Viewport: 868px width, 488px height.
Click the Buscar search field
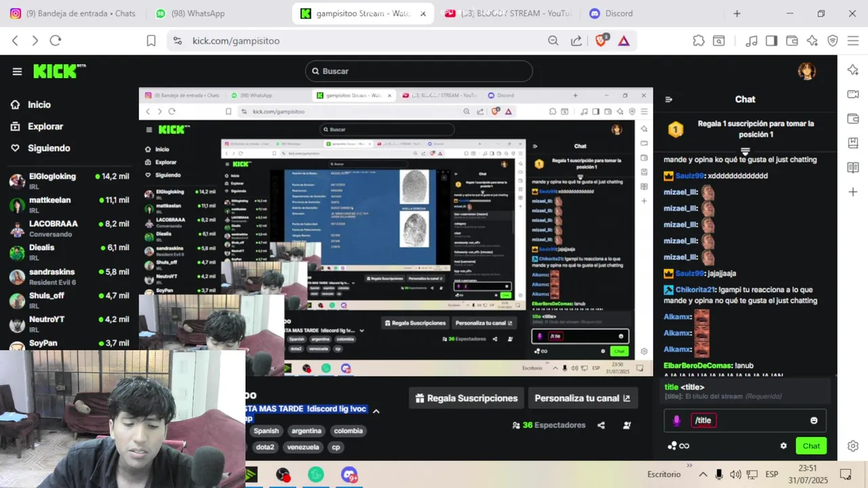tap(418, 71)
